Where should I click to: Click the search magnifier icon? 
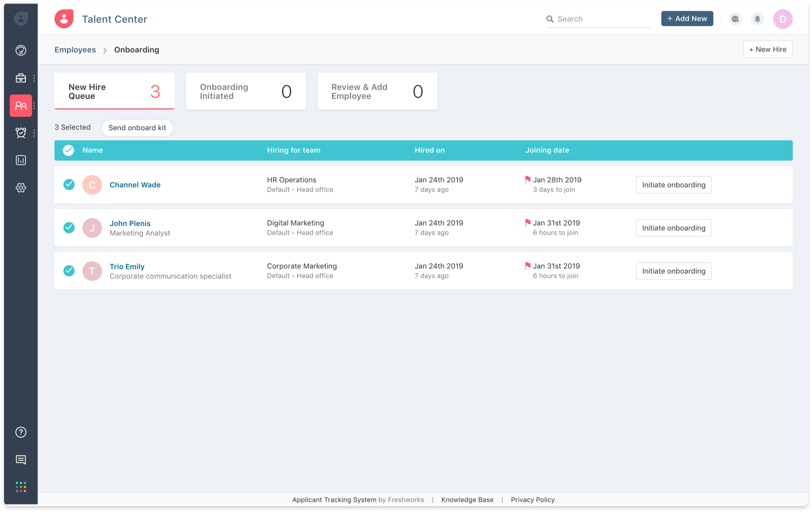click(x=550, y=19)
